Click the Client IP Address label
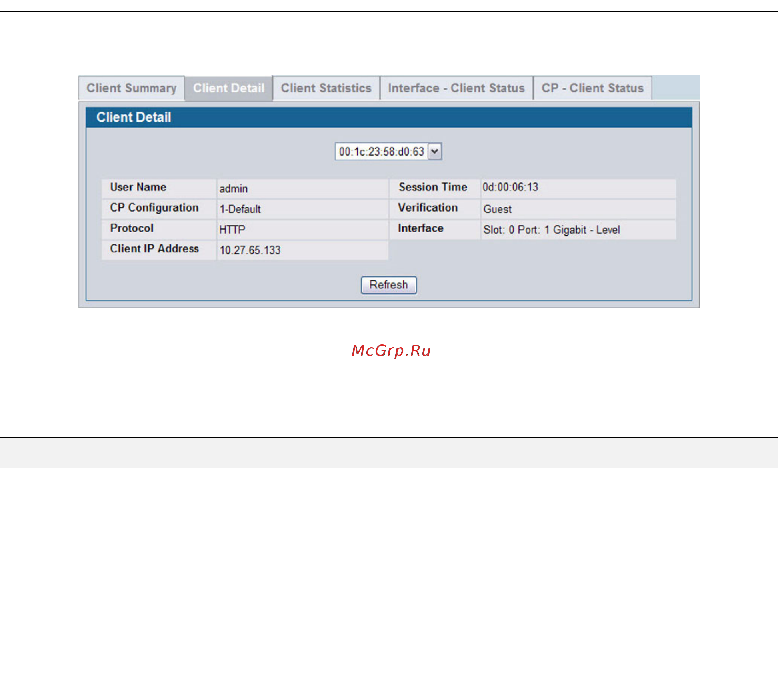 (x=154, y=248)
